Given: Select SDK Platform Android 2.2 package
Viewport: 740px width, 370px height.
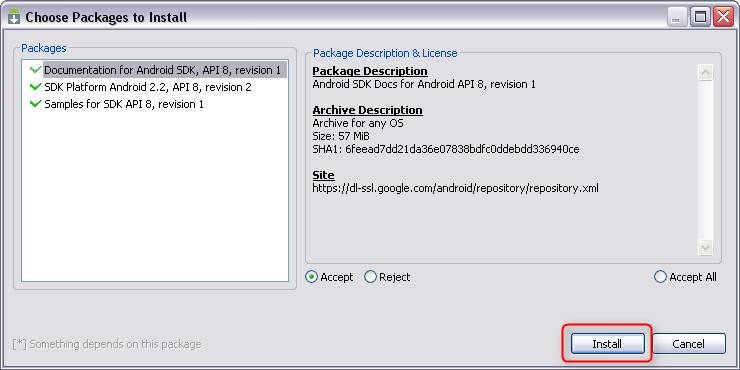Looking at the screenshot, I should [148, 87].
